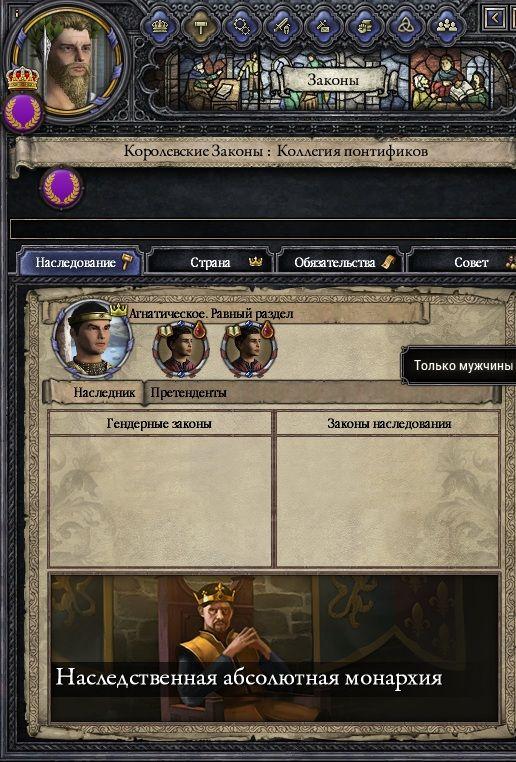Click the purple laurel coat of arms under the ruler portrait

click(23, 113)
